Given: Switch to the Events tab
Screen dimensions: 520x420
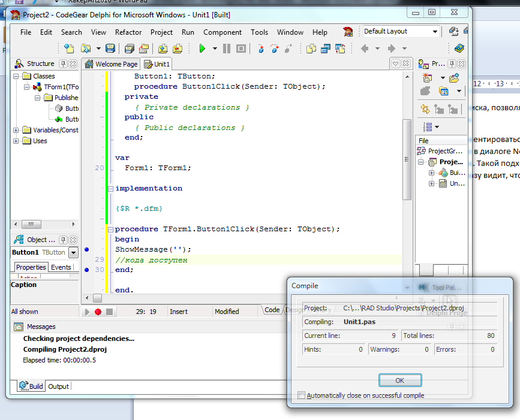Looking at the screenshot, I should click(61, 267).
